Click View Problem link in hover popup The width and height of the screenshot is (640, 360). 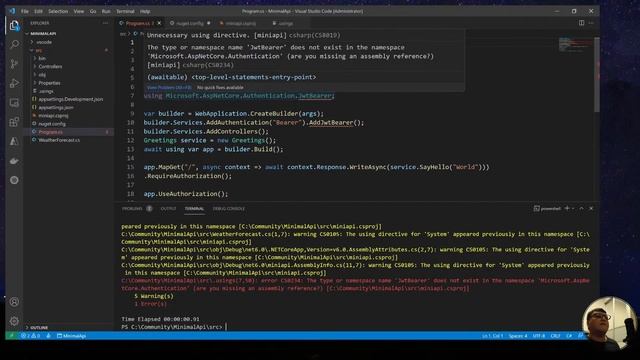click(169, 87)
